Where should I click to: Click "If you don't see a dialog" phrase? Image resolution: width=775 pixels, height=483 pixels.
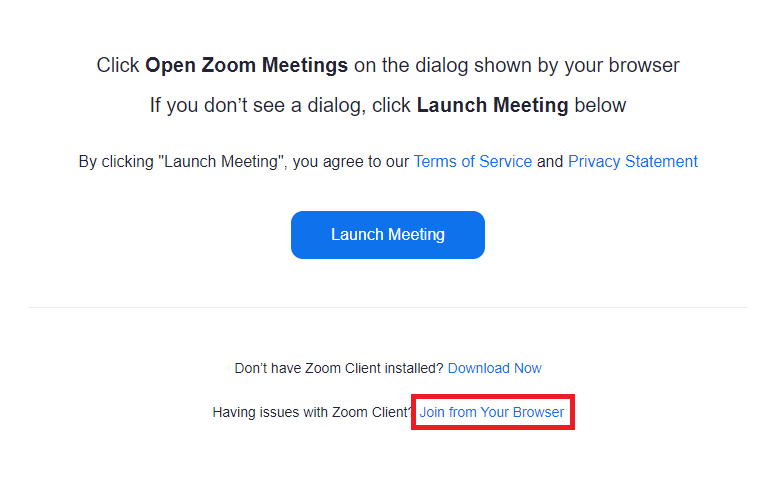click(x=255, y=105)
